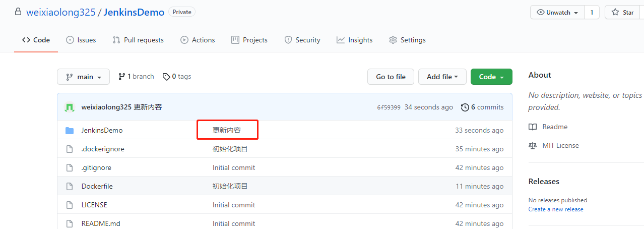Viewport: 644px width, 229px height.
Task: Open the LICENSE file
Action: click(x=94, y=205)
